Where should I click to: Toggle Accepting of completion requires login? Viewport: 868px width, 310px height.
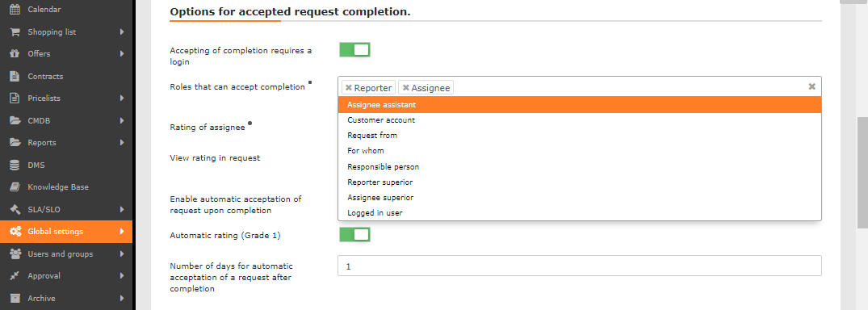pos(354,50)
